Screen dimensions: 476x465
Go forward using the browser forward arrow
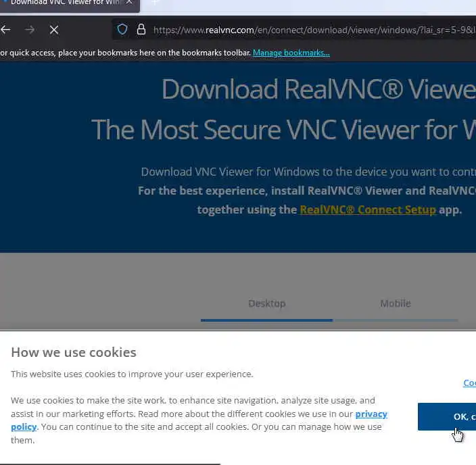coord(30,30)
